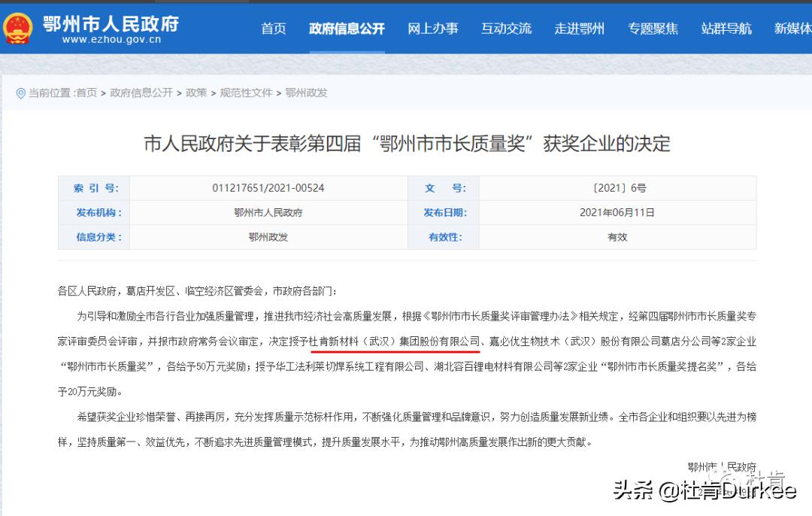Click the document title about 鄂州市市长质量奖
Image resolution: width=812 pixels, height=516 pixels.
[x=406, y=144]
